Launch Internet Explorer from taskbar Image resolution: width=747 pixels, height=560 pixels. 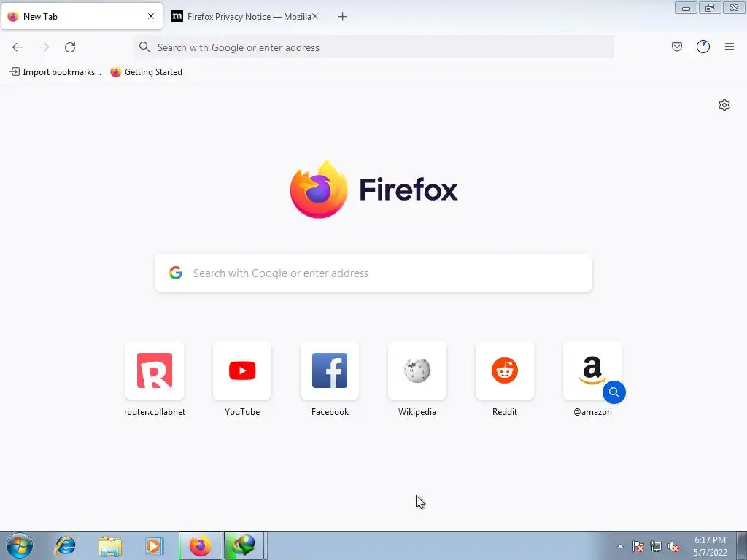point(65,545)
